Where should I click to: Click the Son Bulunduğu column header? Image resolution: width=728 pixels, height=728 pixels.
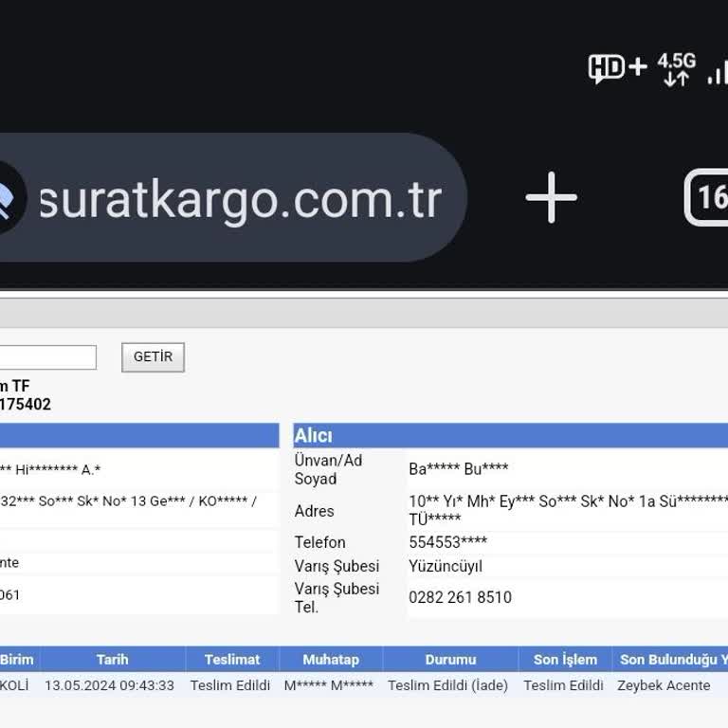coord(670,660)
